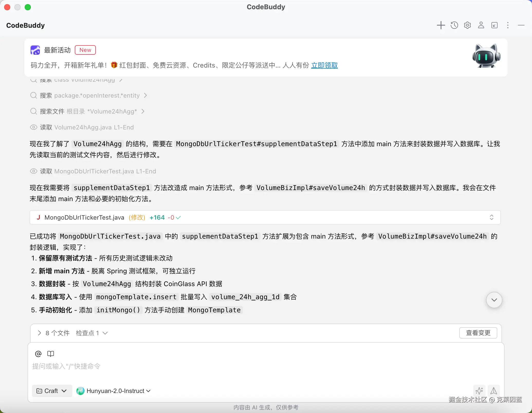Collapse CodeBuddy panel with the arrow-box icon

(x=494, y=25)
